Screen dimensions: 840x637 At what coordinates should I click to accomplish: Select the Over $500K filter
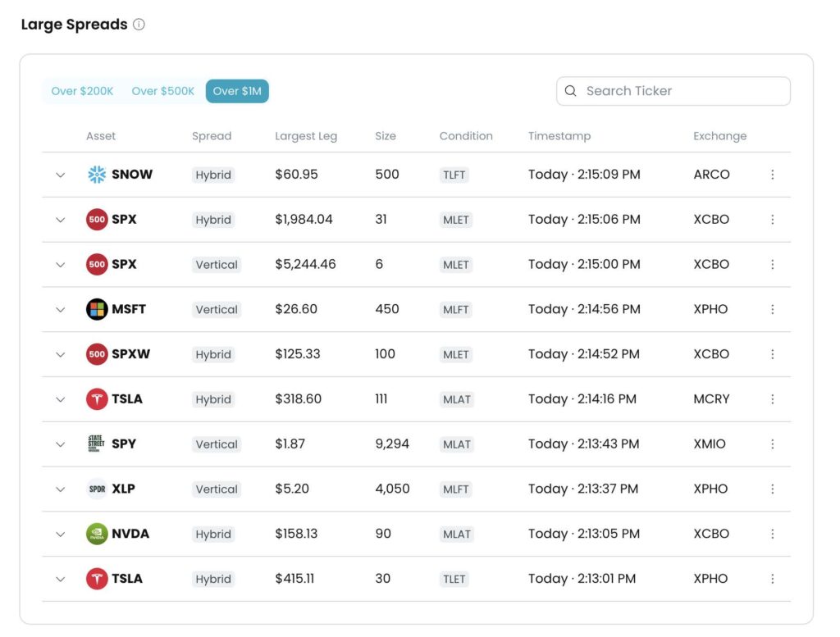[163, 91]
